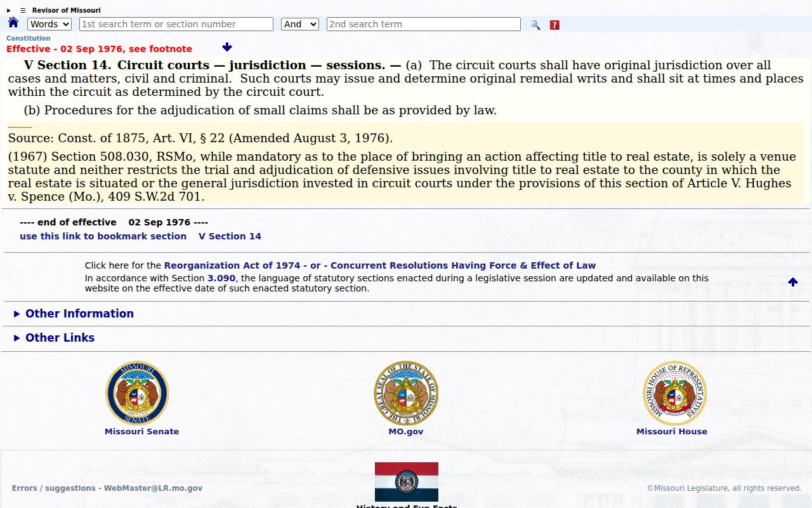Open the Section 3.090 link

221,278
